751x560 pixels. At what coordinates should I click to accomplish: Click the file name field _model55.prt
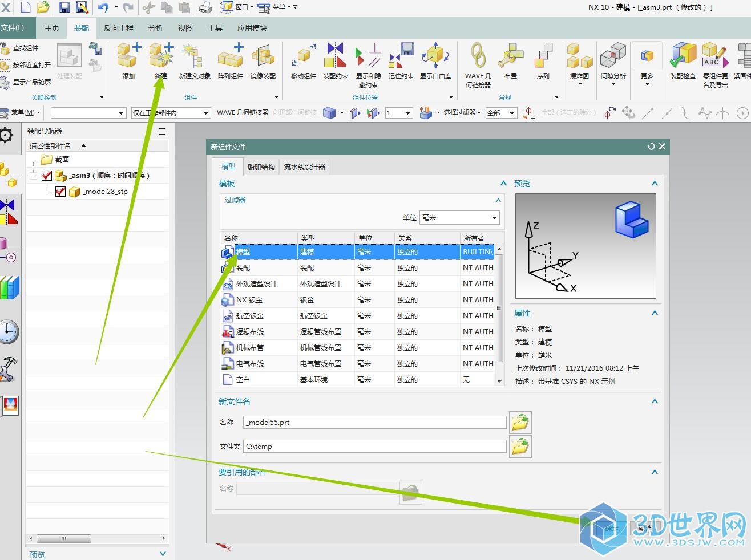(375, 423)
